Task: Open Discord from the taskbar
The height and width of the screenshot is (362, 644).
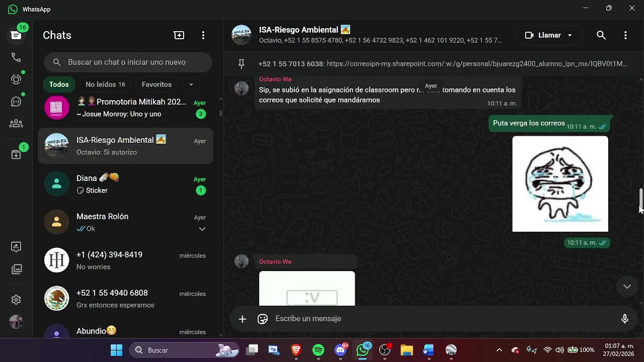Action: [341, 350]
